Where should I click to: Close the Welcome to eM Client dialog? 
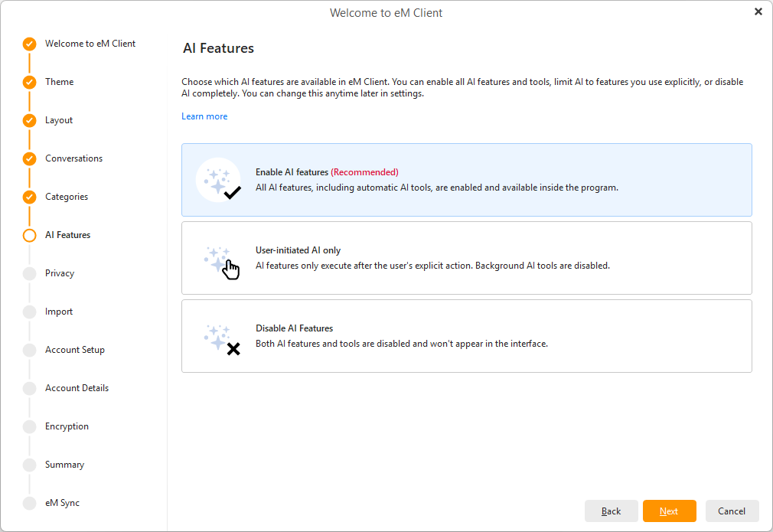click(x=758, y=11)
